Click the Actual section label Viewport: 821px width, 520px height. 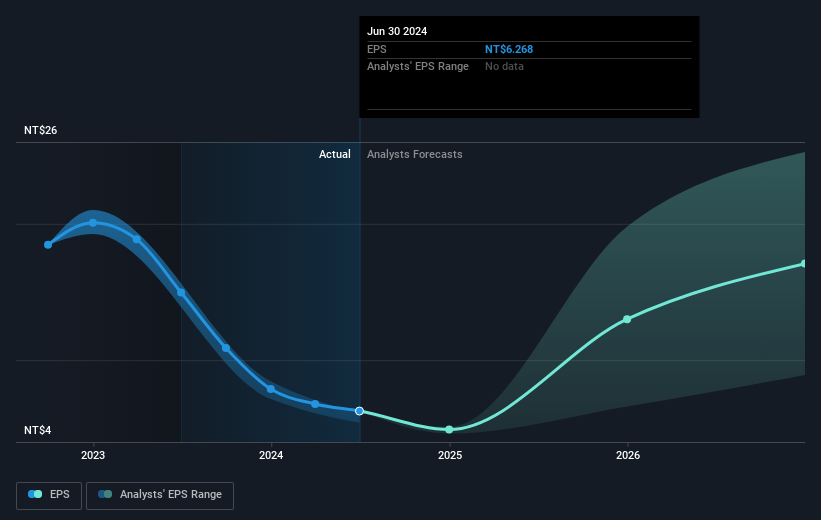[x=335, y=154]
